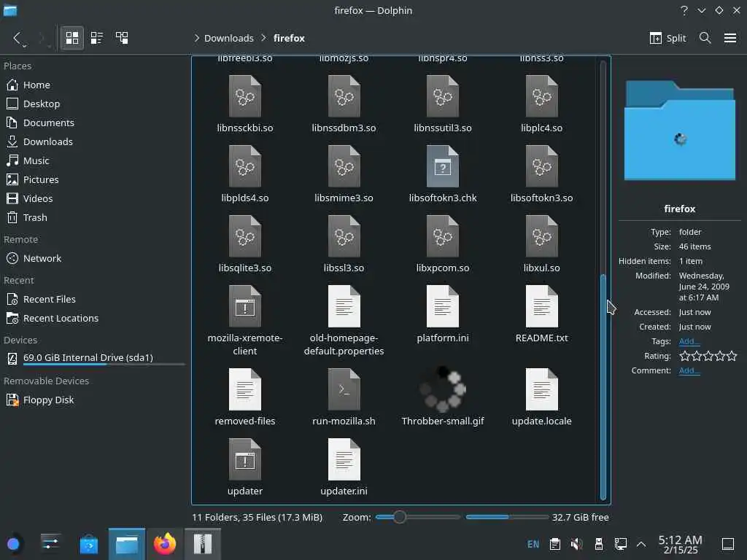The height and width of the screenshot is (560, 747).
Task: Select libnssckbi.so file icon
Action: tap(245, 96)
